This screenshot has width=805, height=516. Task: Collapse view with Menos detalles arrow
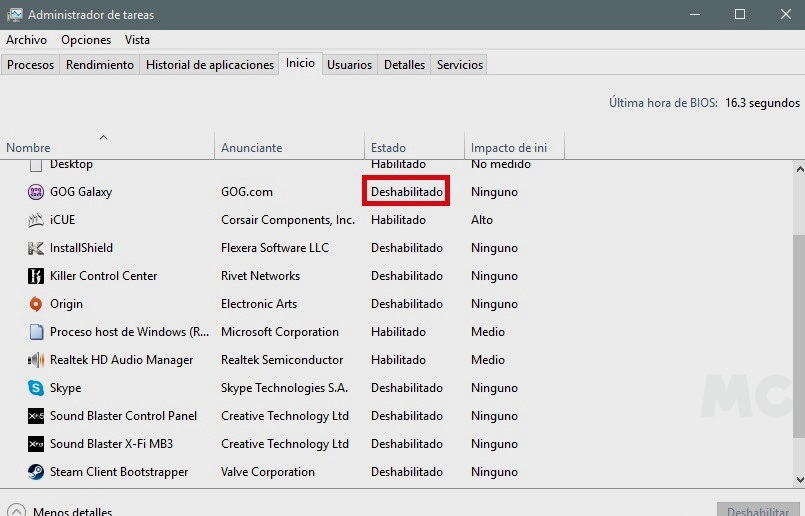pos(16,511)
